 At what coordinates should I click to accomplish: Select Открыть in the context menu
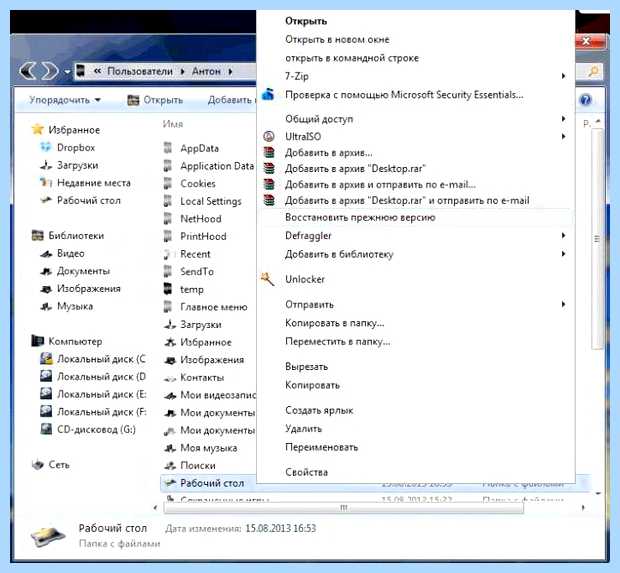(x=306, y=21)
